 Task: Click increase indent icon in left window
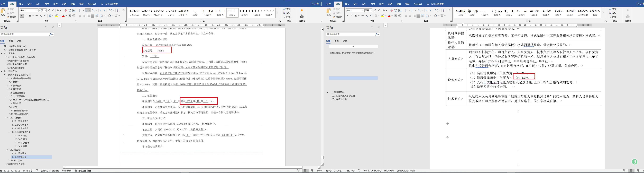(105, 11)
